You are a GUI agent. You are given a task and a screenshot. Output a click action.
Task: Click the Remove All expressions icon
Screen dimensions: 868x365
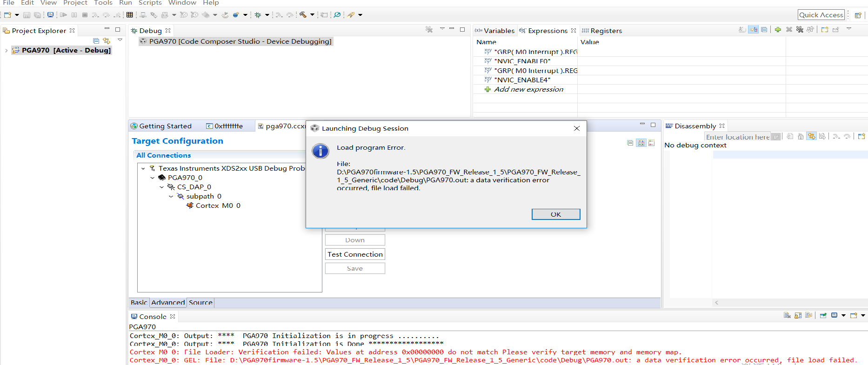(800, 29)
